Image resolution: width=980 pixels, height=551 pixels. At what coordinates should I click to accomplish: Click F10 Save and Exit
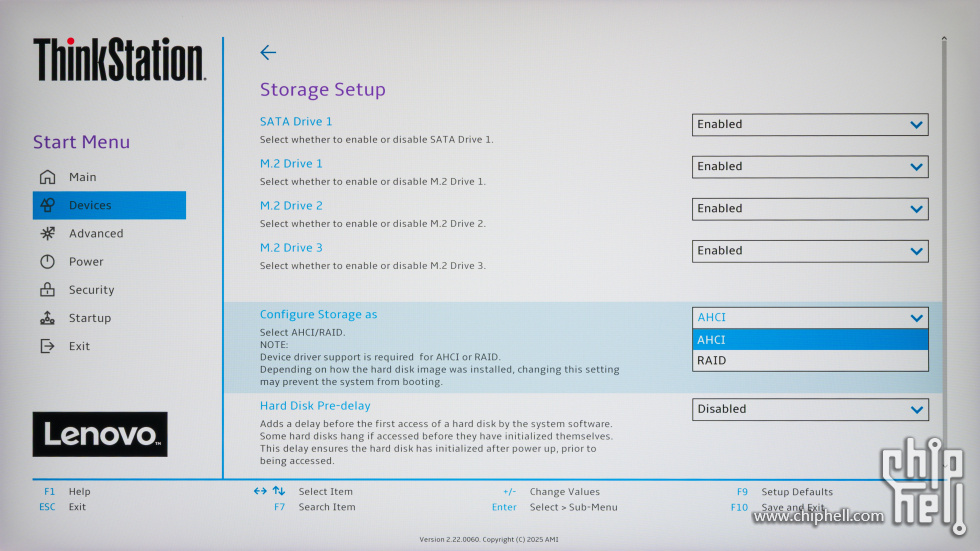777,507
